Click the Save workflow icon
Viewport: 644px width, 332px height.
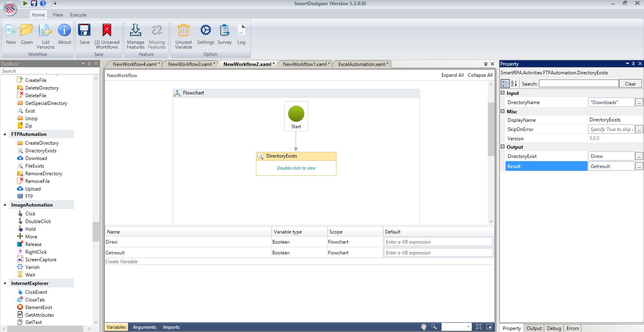click(x=85, y=31)
